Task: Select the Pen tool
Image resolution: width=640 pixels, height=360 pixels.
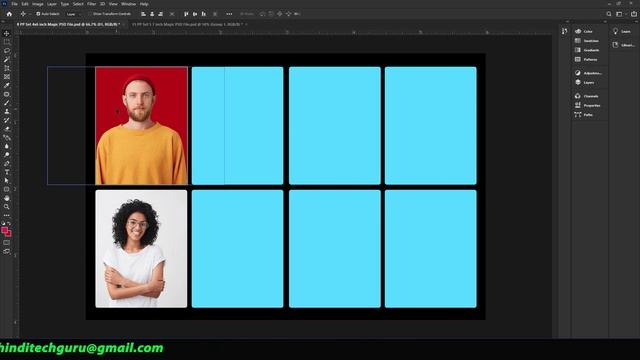Action: 7,163
